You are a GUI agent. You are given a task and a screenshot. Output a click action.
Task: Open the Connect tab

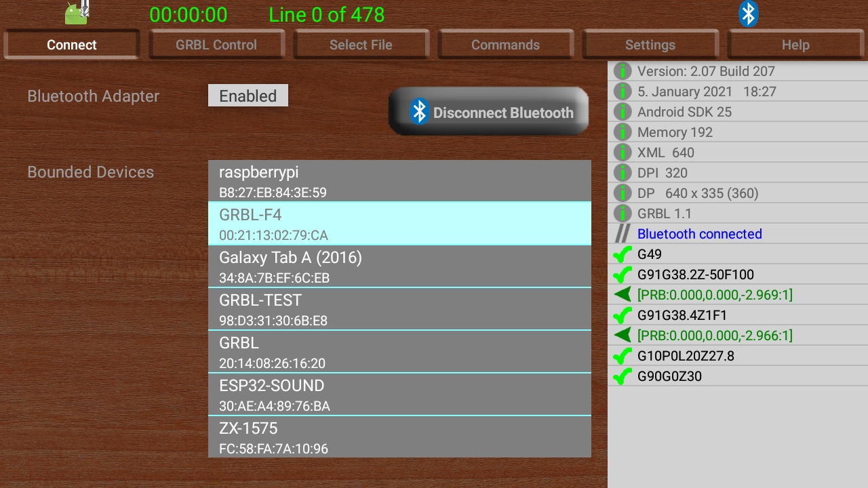pos(72,45)
